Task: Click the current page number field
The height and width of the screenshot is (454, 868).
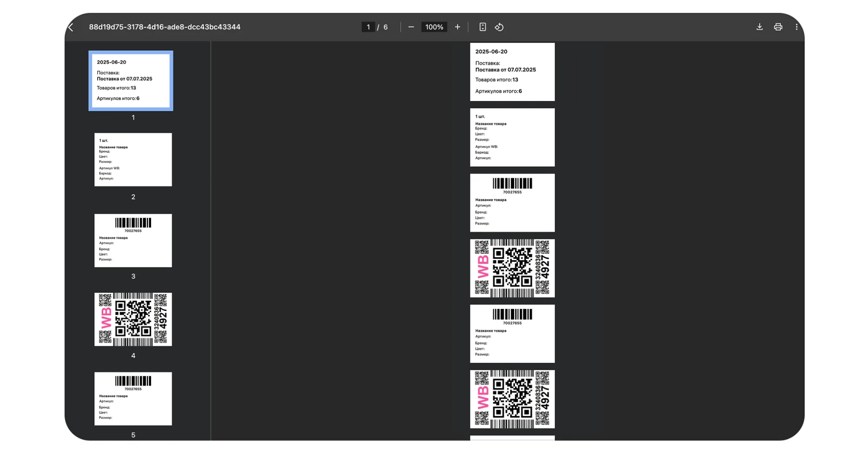Action: click(368, 27)
